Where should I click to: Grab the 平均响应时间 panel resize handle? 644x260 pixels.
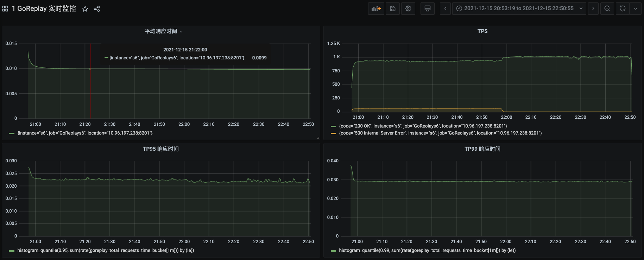[318, 138]
